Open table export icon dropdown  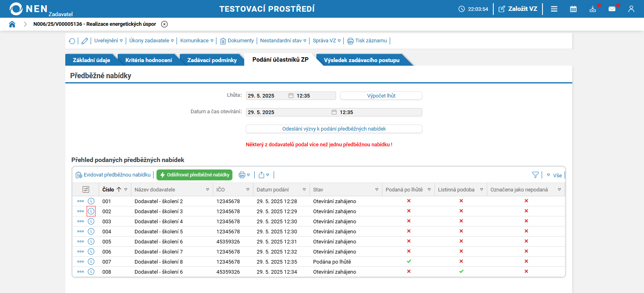click(x=264, y=175)
